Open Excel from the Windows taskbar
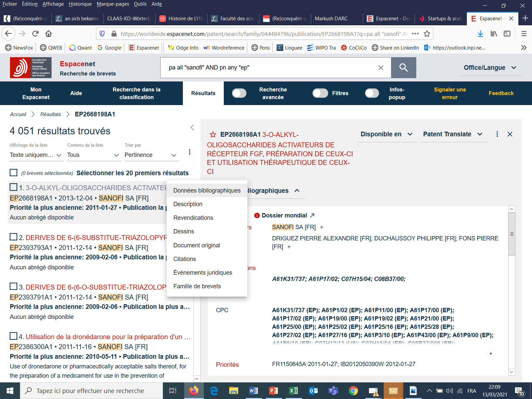The width and height of the screenshot is (532, 399). (x=293, y=391)
